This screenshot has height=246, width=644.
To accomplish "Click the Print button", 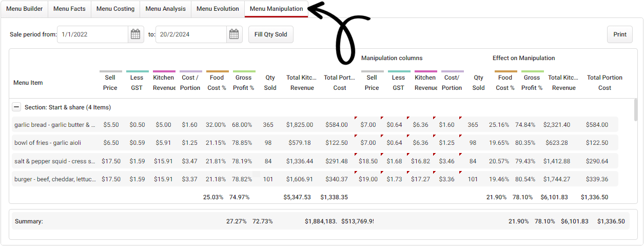I will click(x=620, y=34).
